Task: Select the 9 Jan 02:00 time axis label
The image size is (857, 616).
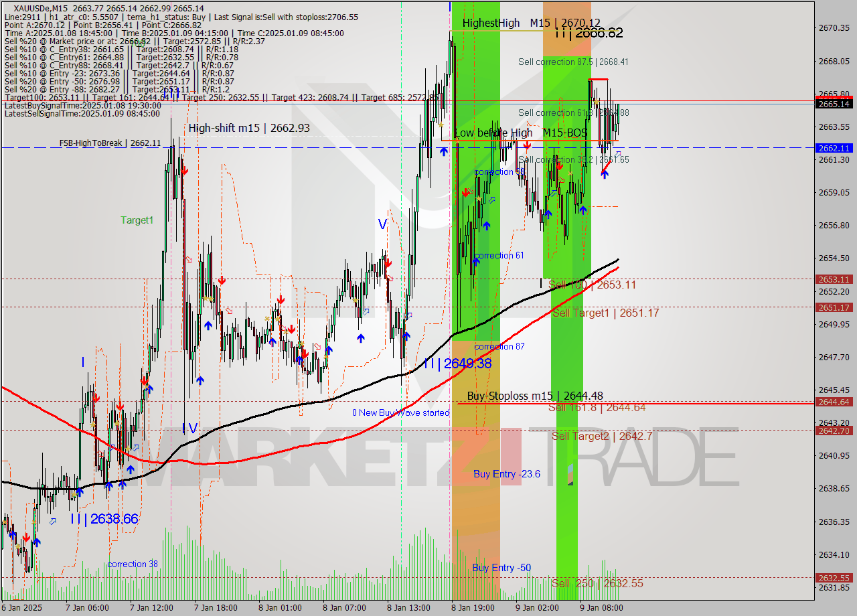Action: (537, 608)
